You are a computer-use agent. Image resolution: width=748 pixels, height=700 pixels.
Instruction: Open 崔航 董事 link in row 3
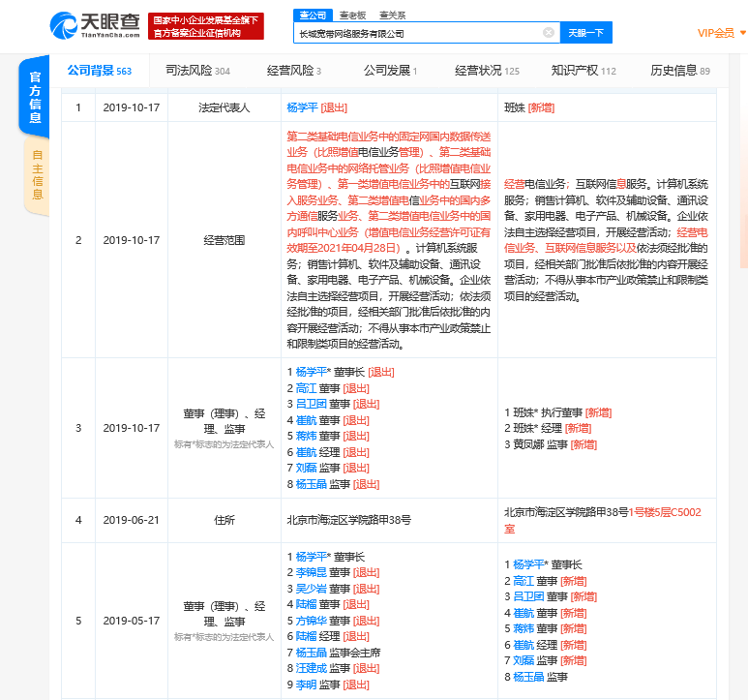pos(306,420)
